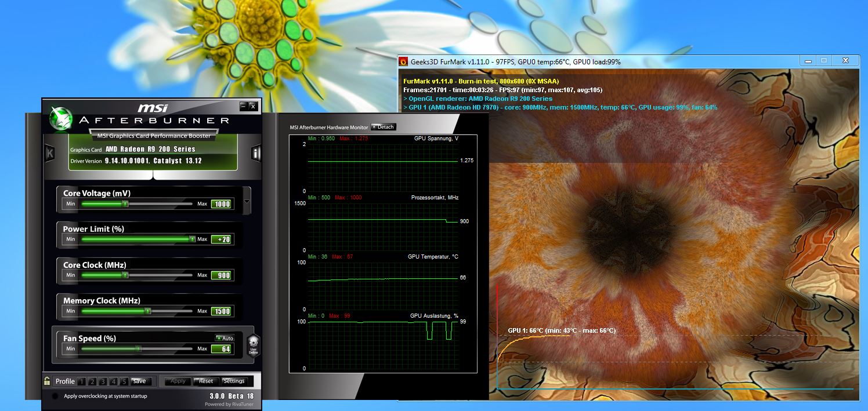
Task: Adjust the Core Voltage slider handle
Action: pos(125,203)
